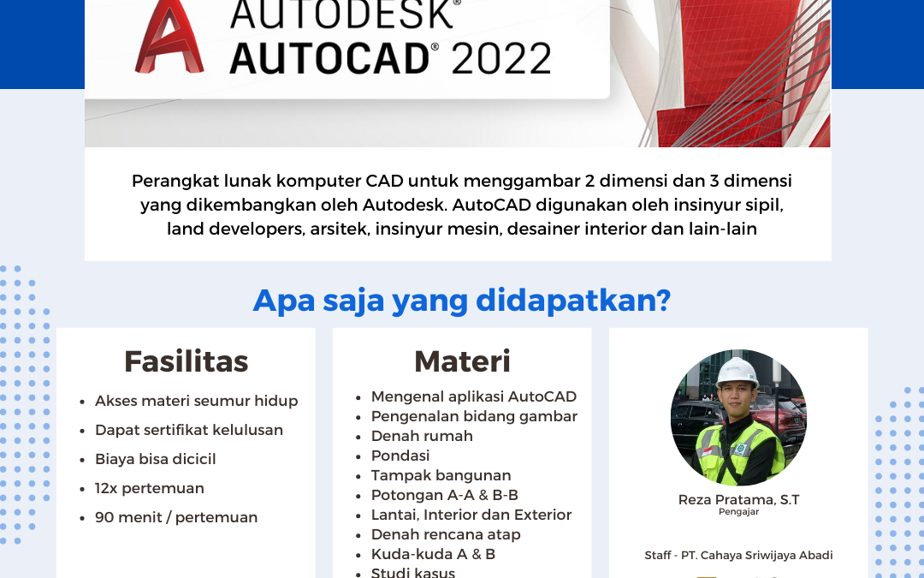Open the "Apa saja yang didapatkan?" heading
This screenshot has width=924, height=578.
tap(462, 301)
